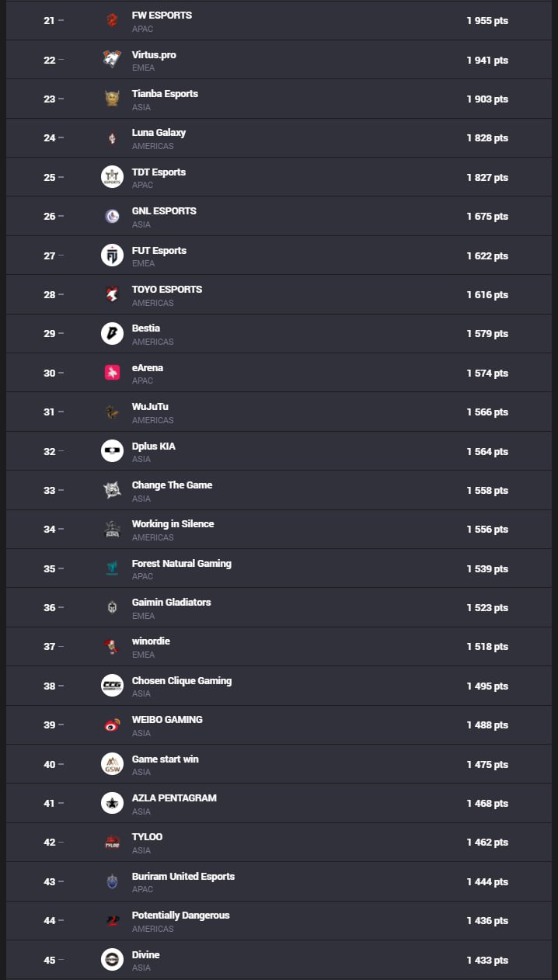558x980 pixels.
Task: Select the Buriram United Esports team name
Action: point(183,877)
